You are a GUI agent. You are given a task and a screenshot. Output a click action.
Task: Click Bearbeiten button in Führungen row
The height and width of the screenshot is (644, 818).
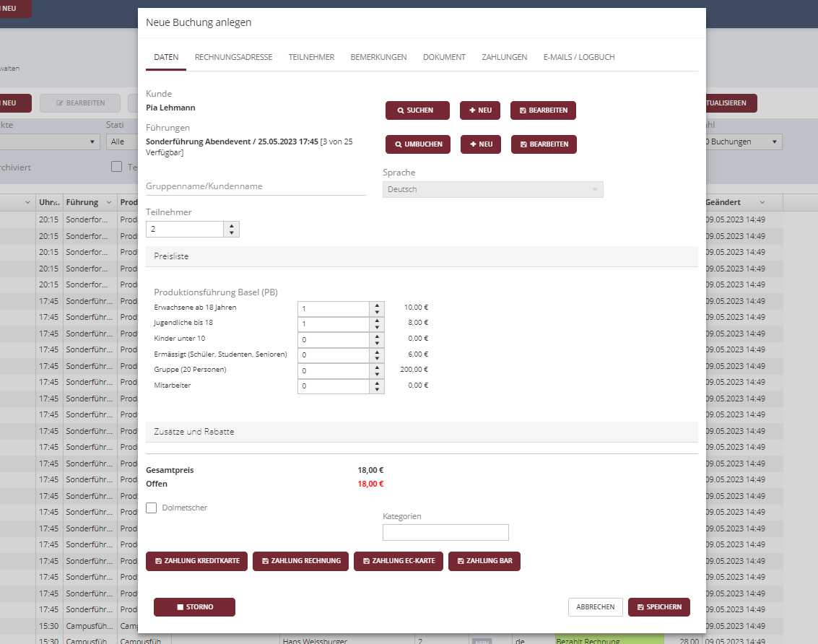pos(544,144)
